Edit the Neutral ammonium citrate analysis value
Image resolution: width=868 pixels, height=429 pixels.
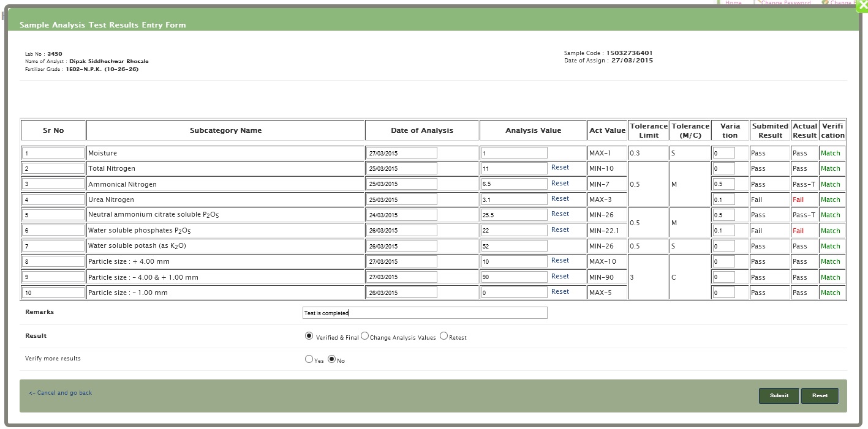point(514,215)
